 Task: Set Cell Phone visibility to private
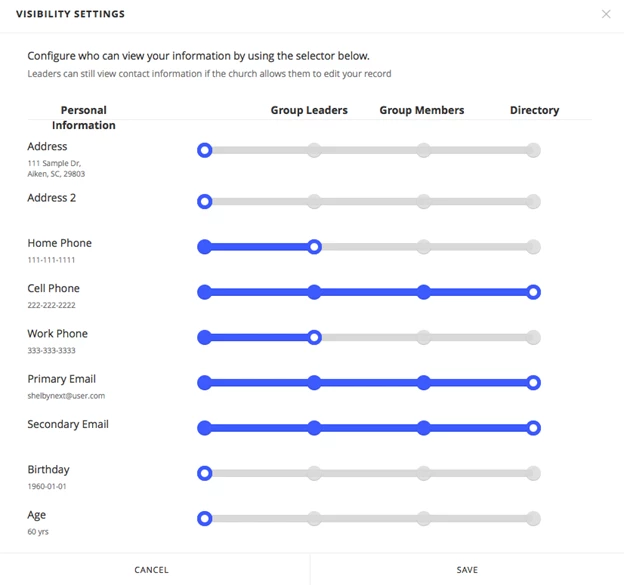pyautogui.click(x=205, y=292)
